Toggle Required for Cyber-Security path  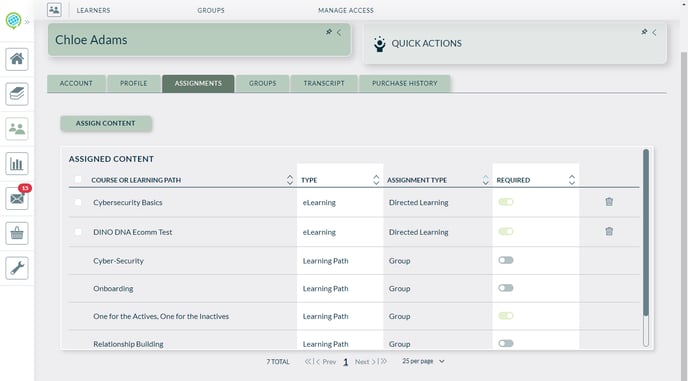(x=506, y=260)
